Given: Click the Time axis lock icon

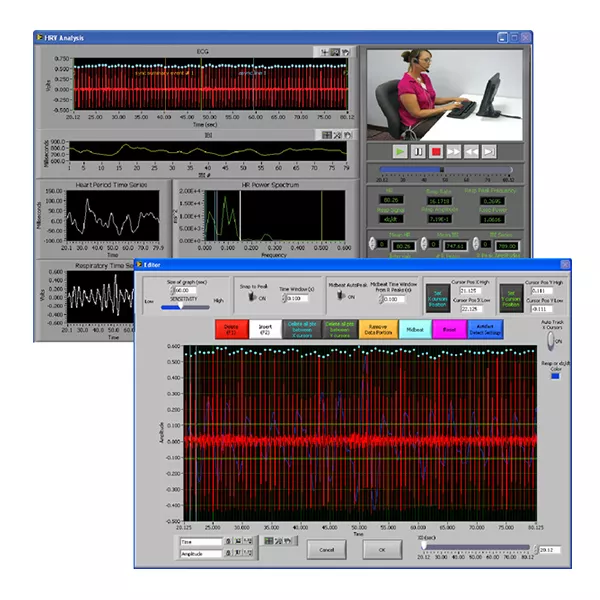Looking at the screenshot, I should [228, 541].
